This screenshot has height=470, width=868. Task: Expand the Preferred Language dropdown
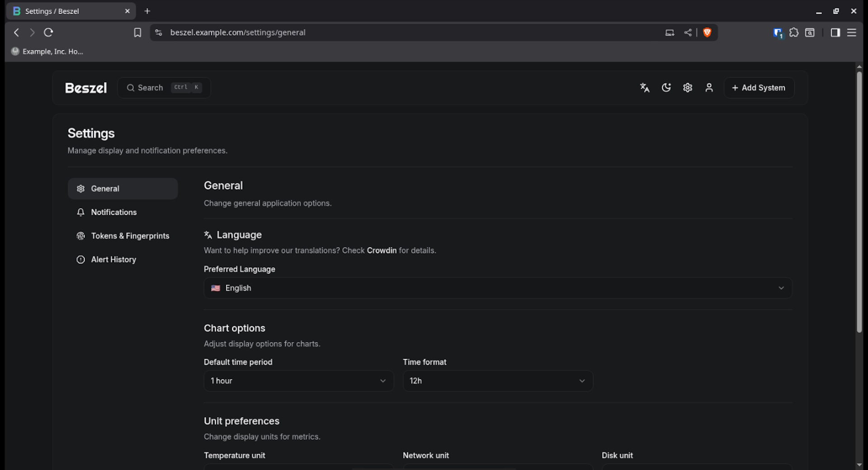click(497, 288)
